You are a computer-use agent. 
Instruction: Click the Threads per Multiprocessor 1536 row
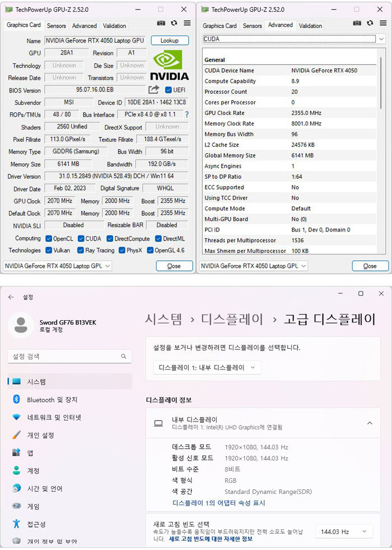pyautogui.click(x=290, y=241)
